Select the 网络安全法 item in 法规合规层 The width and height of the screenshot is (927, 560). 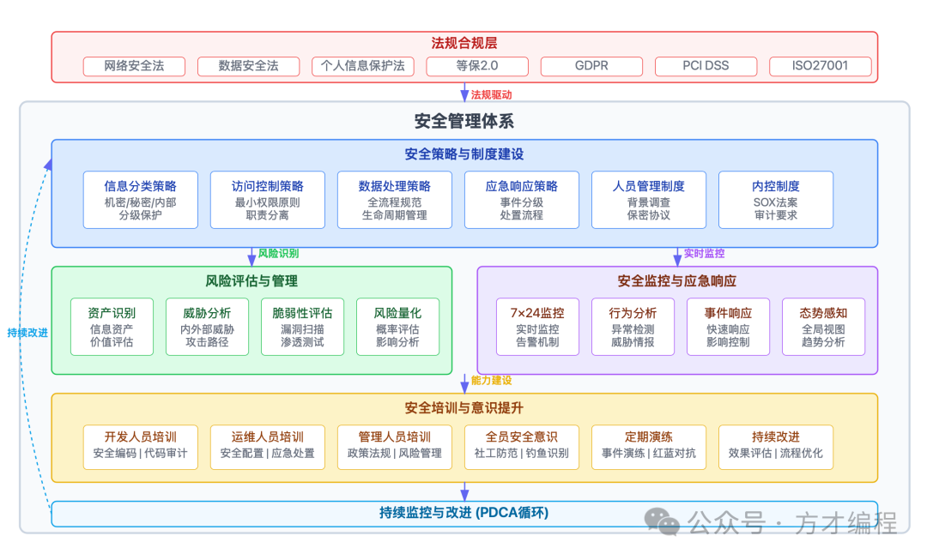pyautogui.click(x=134, y=66)
